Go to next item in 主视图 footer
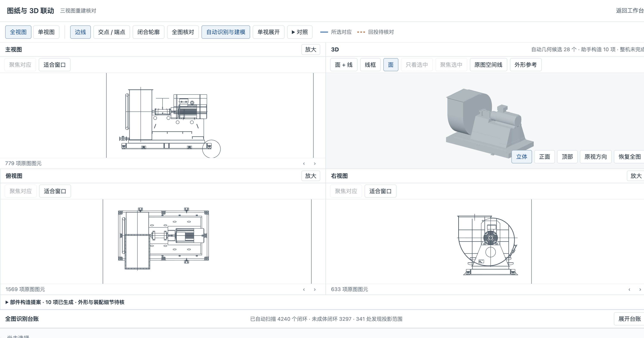The image size is (644, 338). pyautogui.click(x=315, y=163)
